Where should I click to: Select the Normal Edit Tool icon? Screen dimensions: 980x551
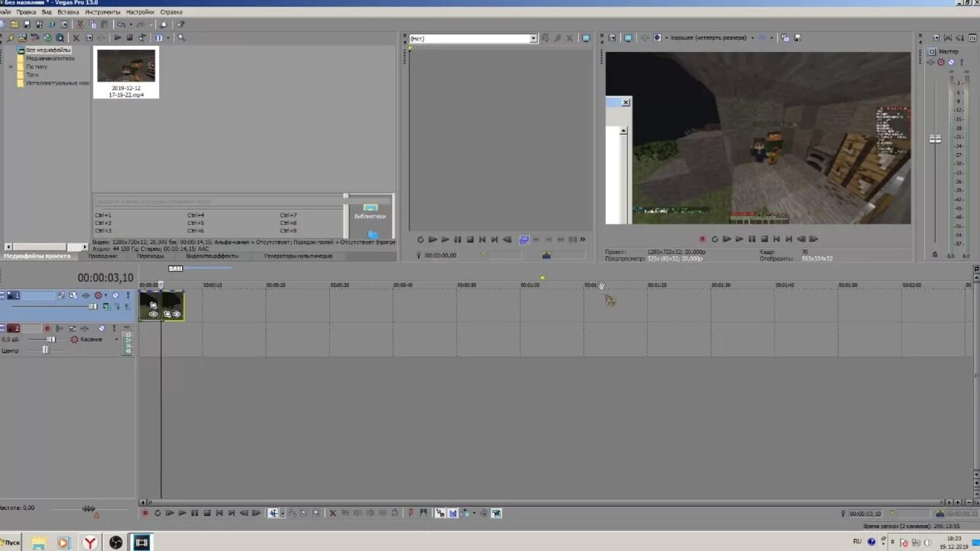273,513
